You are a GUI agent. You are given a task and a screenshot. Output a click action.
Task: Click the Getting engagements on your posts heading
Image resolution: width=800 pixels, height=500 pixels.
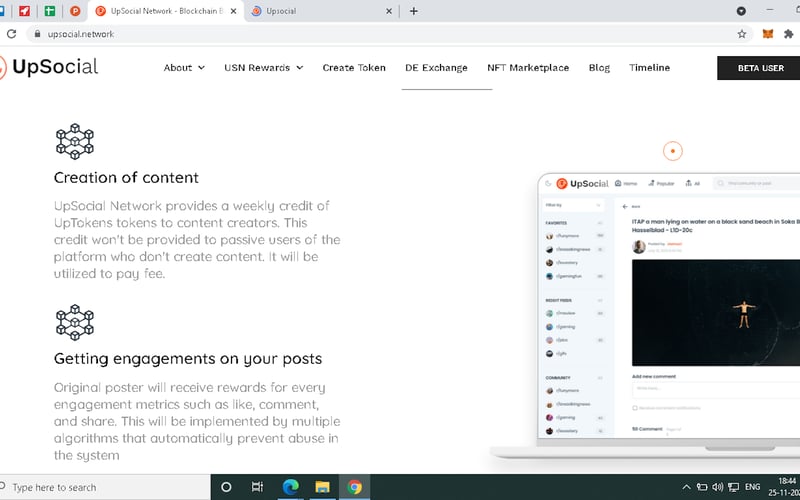point(188,359)
